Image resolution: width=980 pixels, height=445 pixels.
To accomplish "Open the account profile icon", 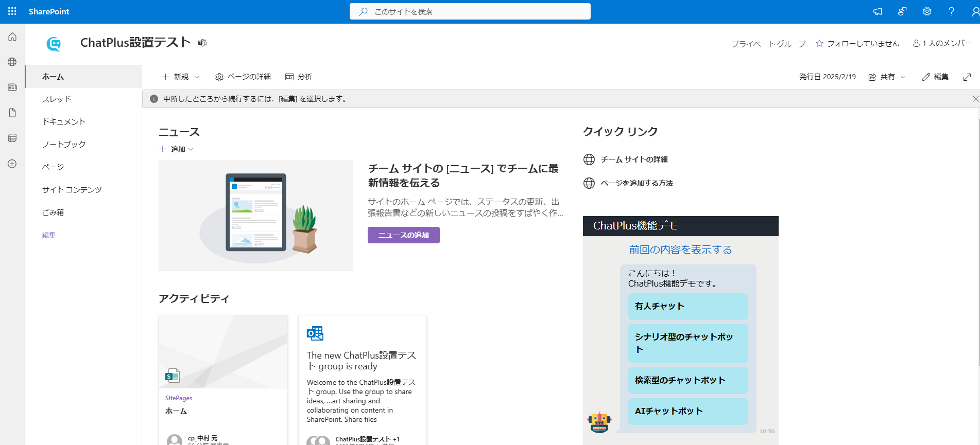I will point(975,11).
